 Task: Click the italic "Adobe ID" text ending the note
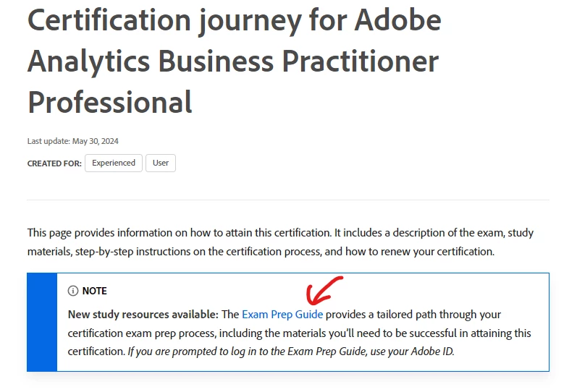pyautogui.click(x=436, y=352)
